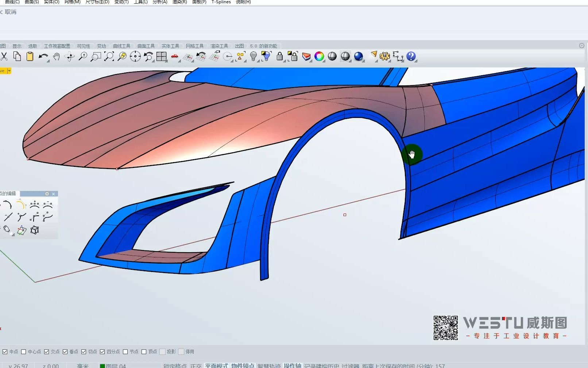Toggle 平面模式 in the status bar
The height and width of the screenshot is (368, 588).
(216, 365)
